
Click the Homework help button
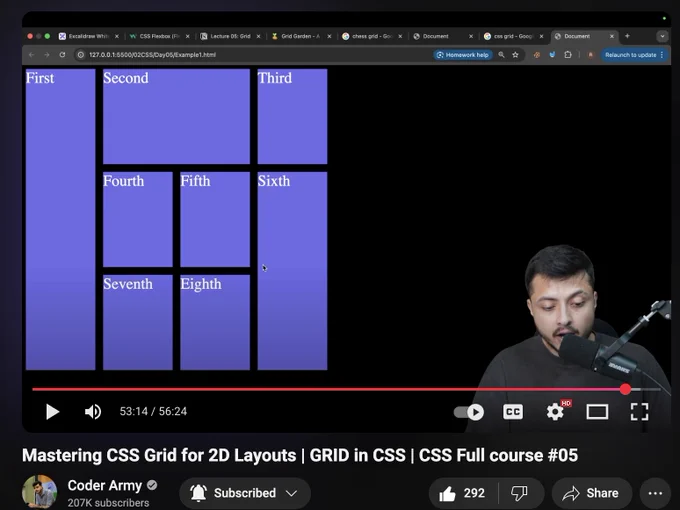click(463, 55)
